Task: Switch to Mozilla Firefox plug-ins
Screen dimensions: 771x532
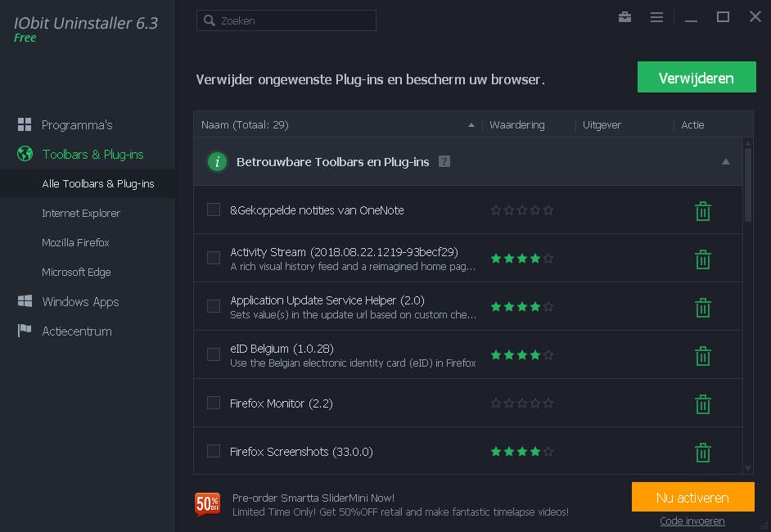Action: [75, 243]
